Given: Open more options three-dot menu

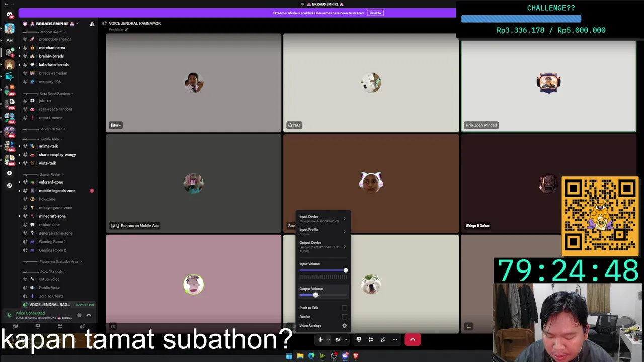Looking at the screenshot, I should coord(395,340).
